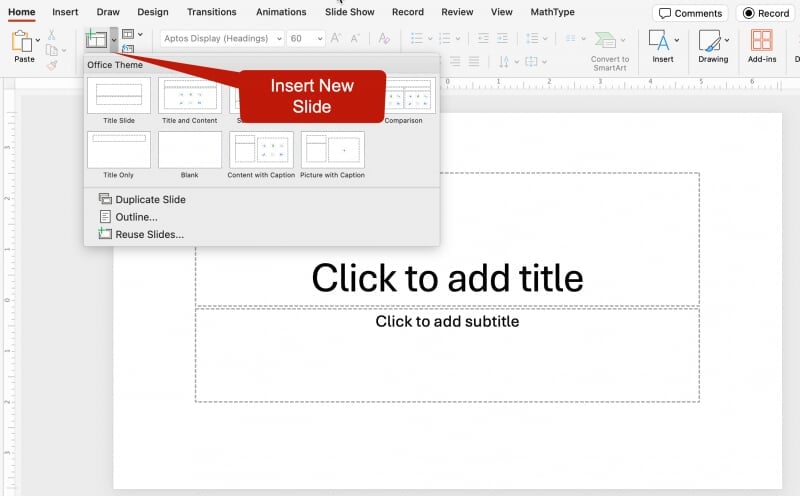The height and width of the screenshot is (496, 800).
Task: Go to the Slide Show tab
Action: (x=349, y=12)
